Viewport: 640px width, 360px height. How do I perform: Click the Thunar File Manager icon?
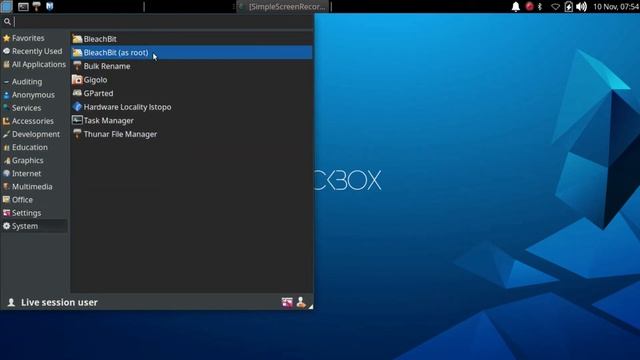point(77,134)
